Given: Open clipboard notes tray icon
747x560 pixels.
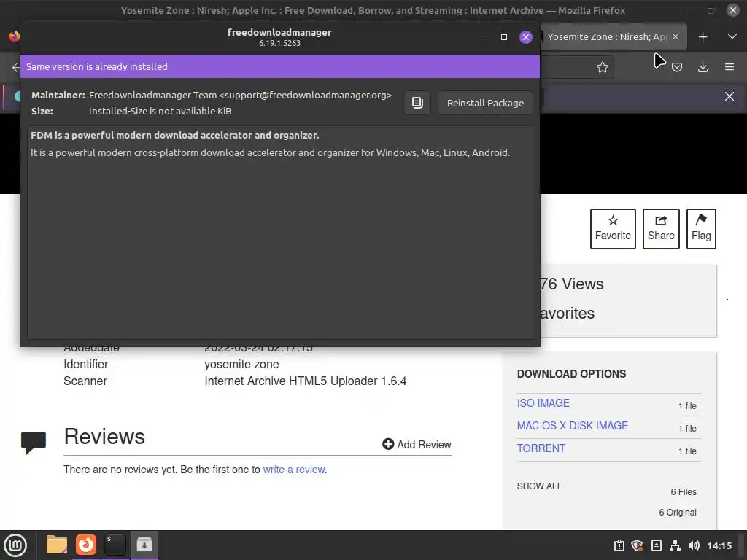Looking at the screenshot, I should coord(619,545).
